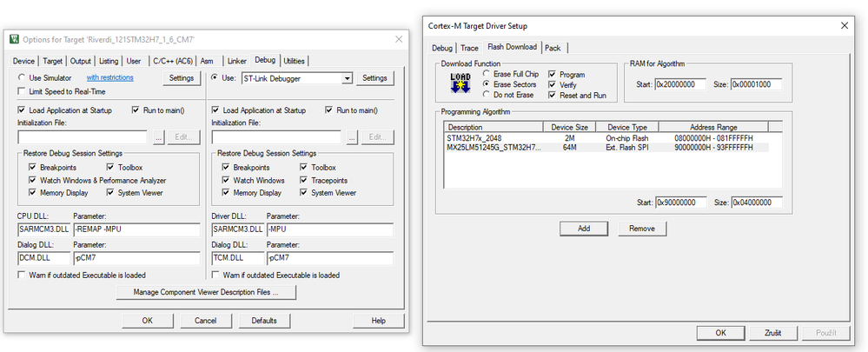Screen dimensions: 868x352
Task: Click Manage Component Viewer Description Files button
Action: point(206,292)
